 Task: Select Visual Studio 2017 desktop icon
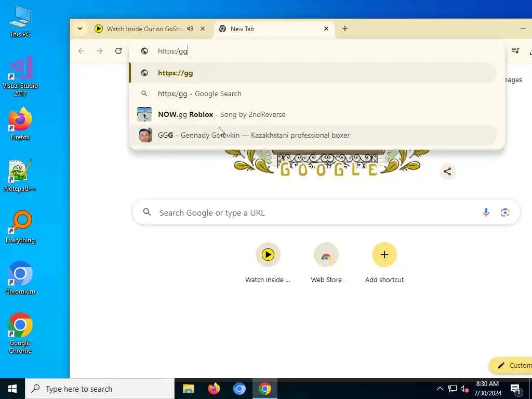[20, 77]
